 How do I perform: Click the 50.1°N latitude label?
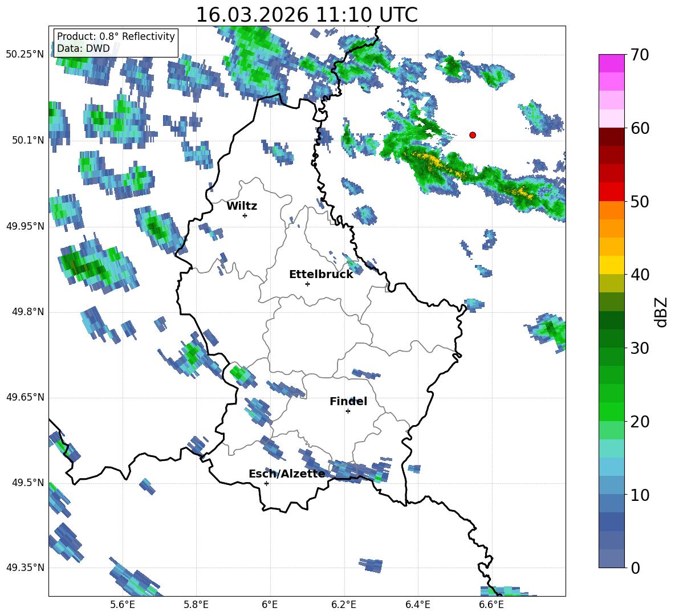tap(28, 140)
